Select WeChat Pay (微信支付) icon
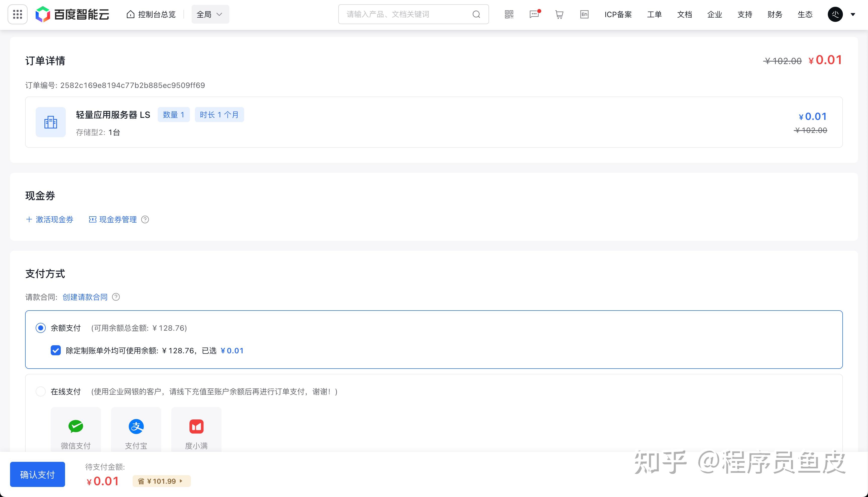868x497 pixels. tap(76, 426)
